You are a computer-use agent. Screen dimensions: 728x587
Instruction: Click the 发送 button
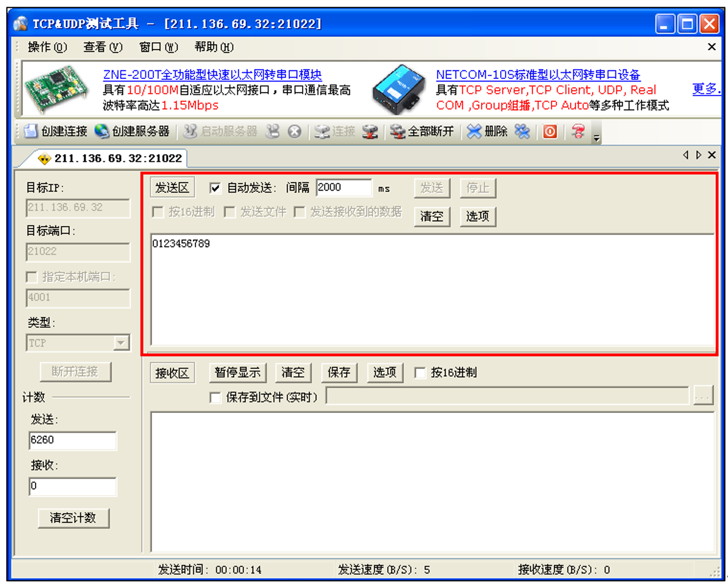432,188
